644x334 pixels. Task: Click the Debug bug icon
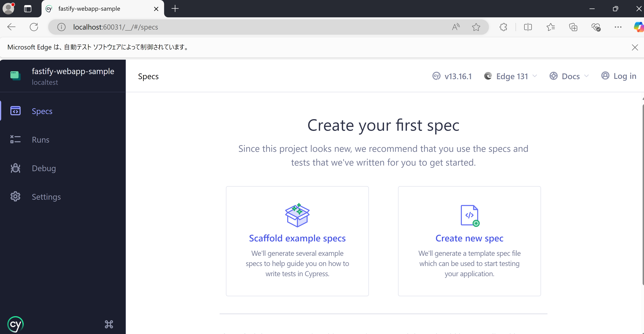coord(15,168)
